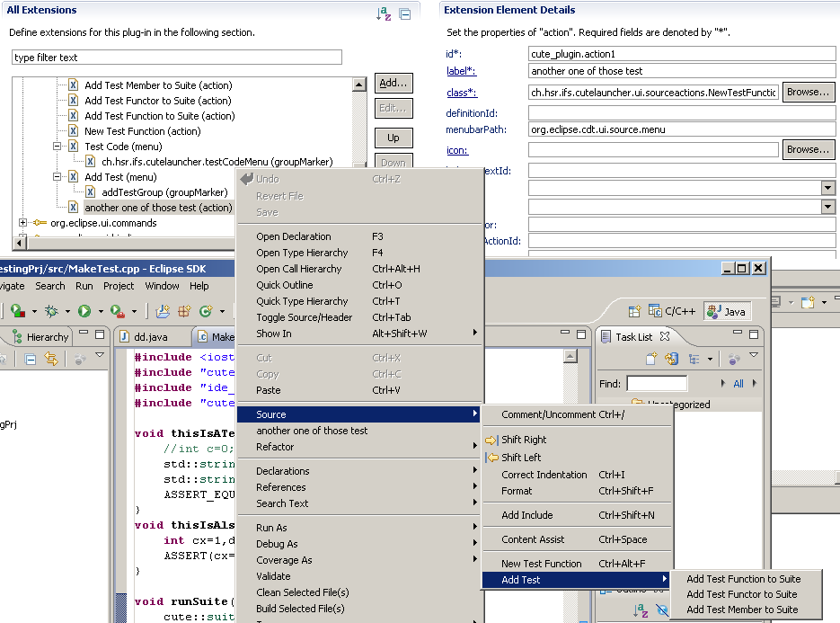Open Refactor submenu
840x623 pixels.
tap(359, 447)
